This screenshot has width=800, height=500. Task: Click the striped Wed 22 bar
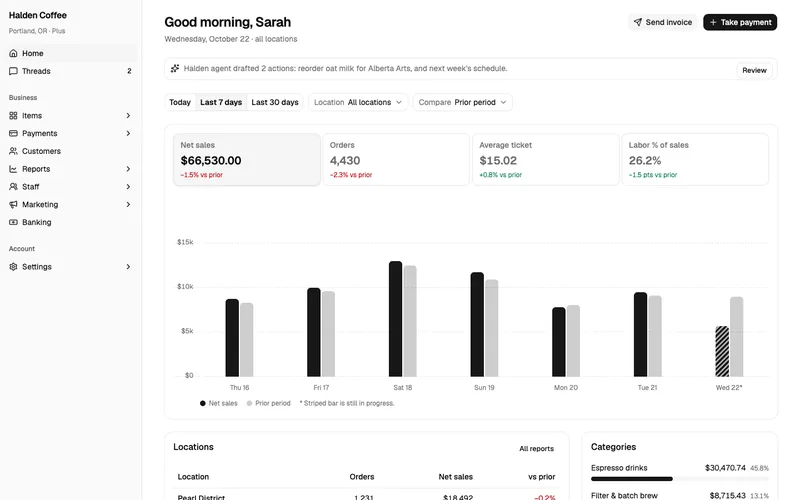coord(722,352)
